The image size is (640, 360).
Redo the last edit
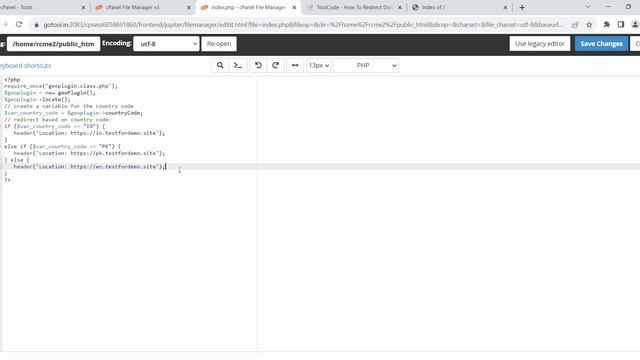pos(276,65)
